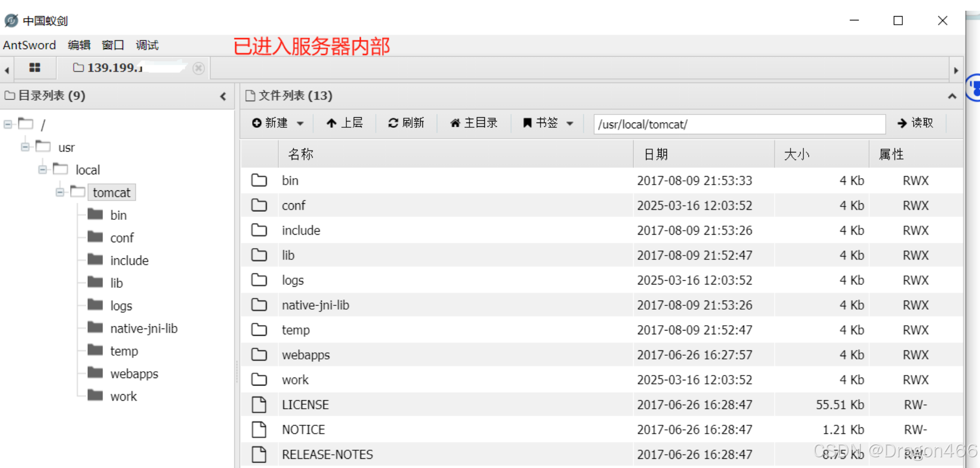Sort files by the 大小 column header
Screen dimensions: 980x468
point(822,155)
